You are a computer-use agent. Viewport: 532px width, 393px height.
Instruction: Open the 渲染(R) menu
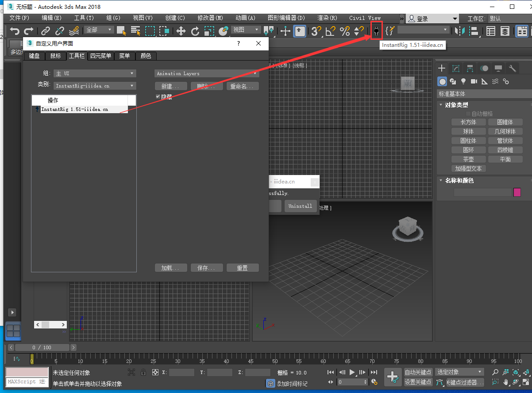pyautogui.click(x=328, y=18)
